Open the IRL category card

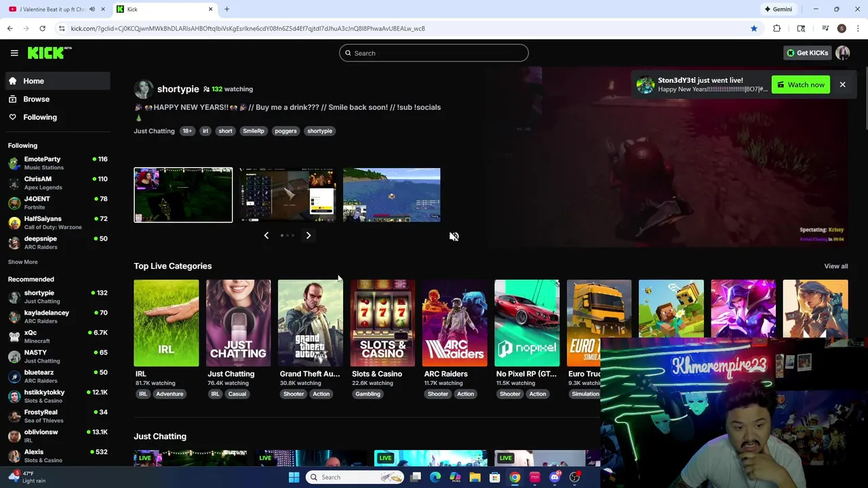166,323
